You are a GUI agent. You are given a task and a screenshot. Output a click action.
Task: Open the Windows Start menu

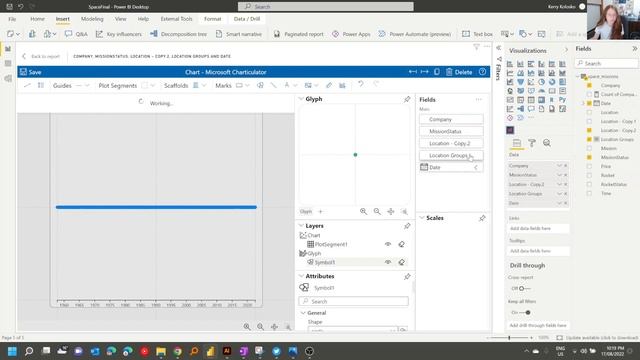pyautogui.click(x=12, y=351)
